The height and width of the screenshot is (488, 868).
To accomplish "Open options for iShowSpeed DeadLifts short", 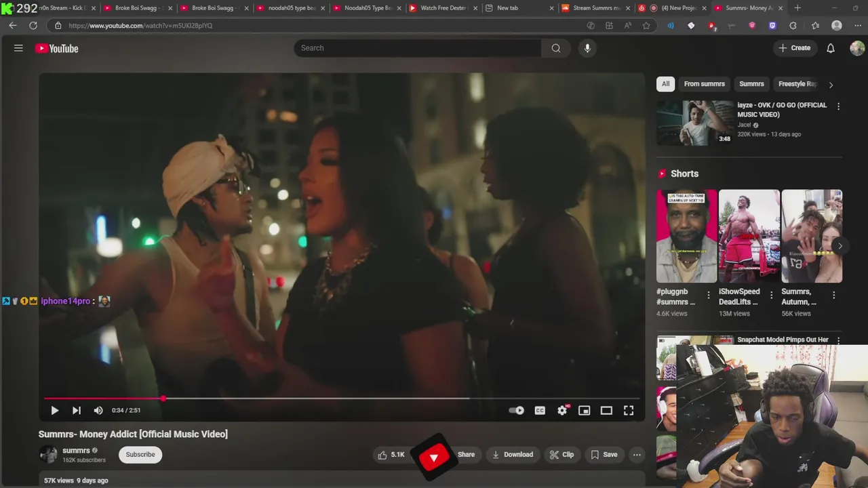I will click(x=771, y=296).
